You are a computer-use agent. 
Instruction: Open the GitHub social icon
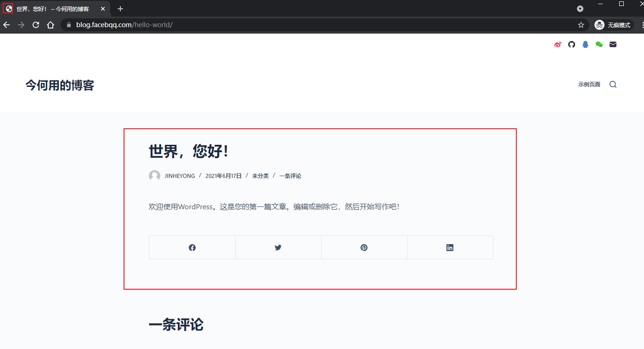571,45
